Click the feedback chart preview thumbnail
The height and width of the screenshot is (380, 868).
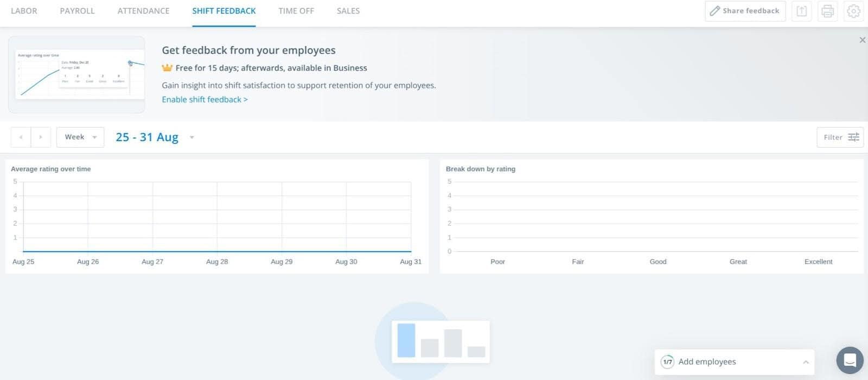pyautogui.click(x=76, y=75)
